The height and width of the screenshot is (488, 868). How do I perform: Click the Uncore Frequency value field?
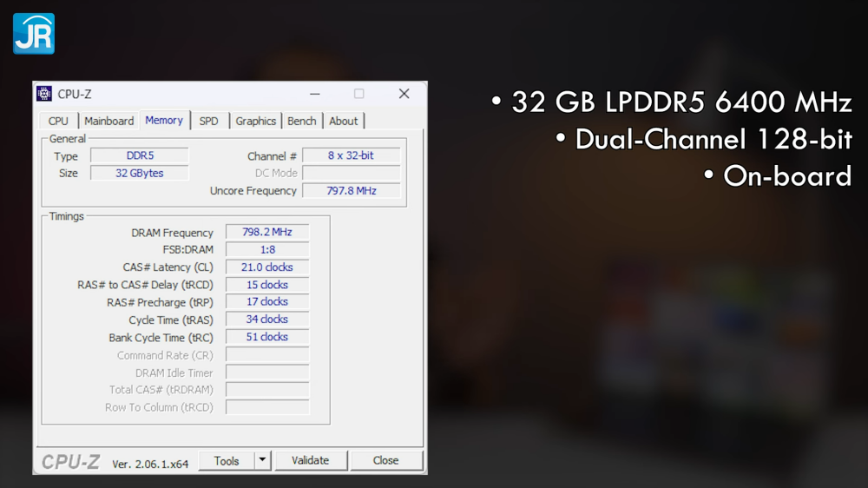[x=352, y=190]
